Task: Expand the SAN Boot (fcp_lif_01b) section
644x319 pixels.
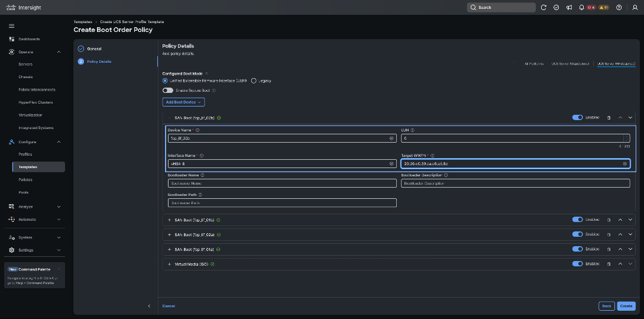Action: (x=169, y=220)
